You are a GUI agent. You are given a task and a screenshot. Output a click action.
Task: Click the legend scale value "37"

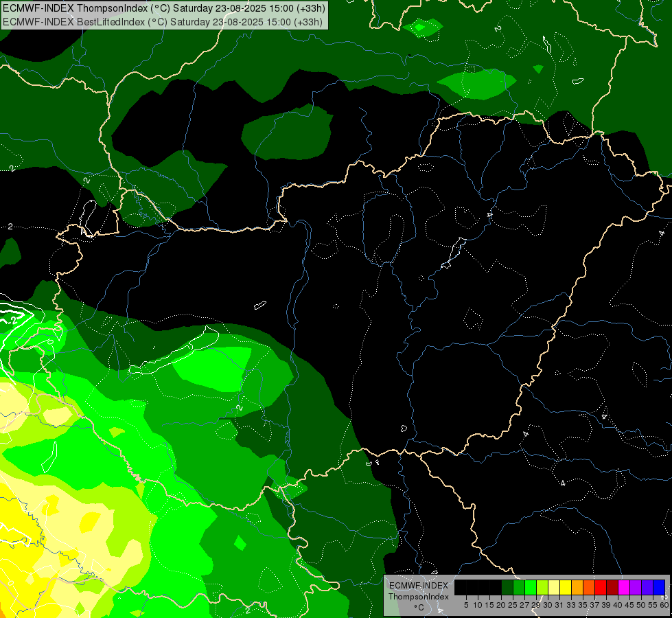coord(594,605)
